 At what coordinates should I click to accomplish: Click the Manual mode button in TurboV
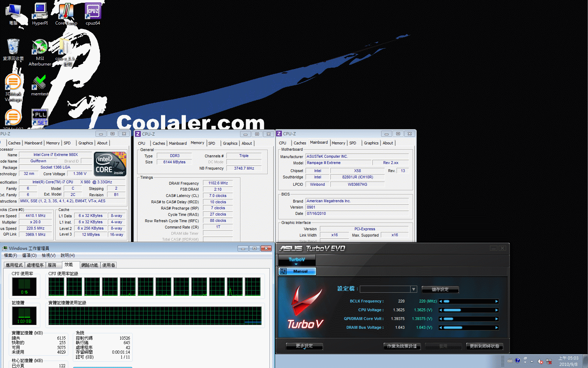click(297, 271)
